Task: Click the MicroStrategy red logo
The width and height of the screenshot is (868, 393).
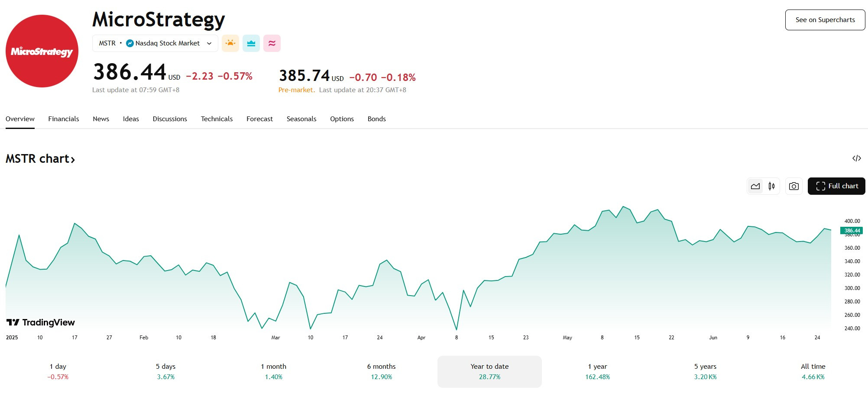Action: coord(42,51)
